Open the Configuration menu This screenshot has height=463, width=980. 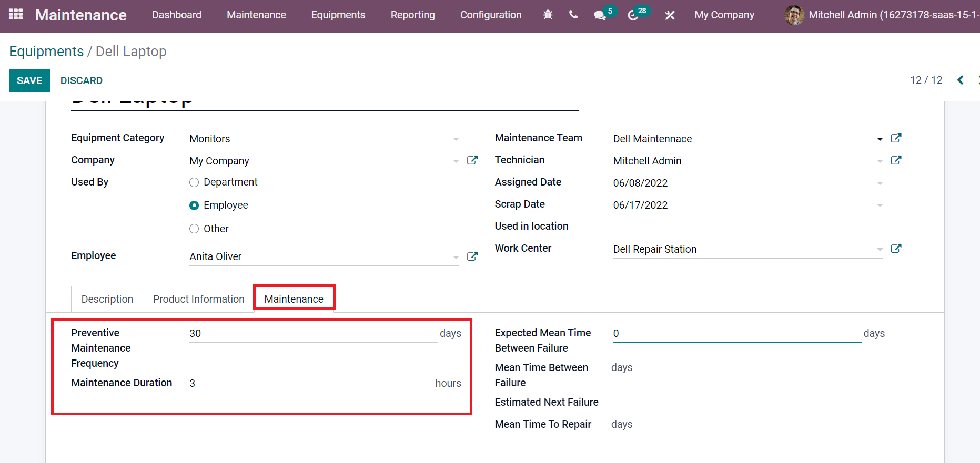click(491, 15)
